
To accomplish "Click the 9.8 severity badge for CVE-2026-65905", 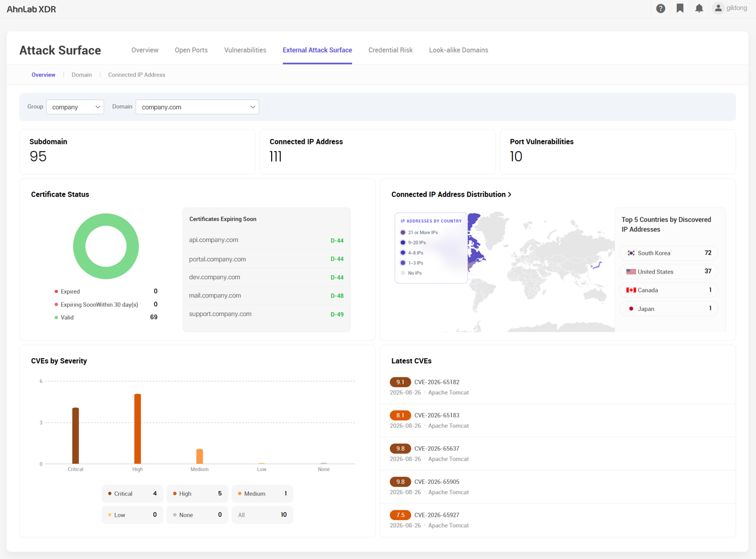I will tap(400, 482).
